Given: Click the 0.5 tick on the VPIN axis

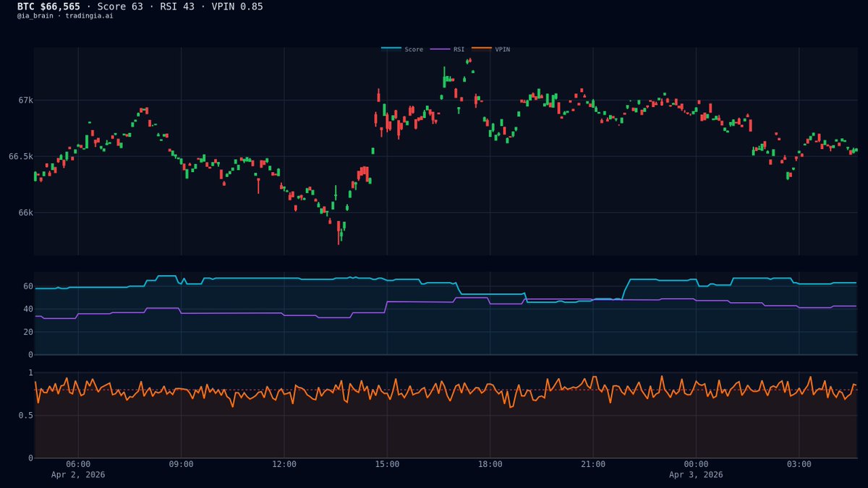Looking at the screenshot, I should 25,415.
